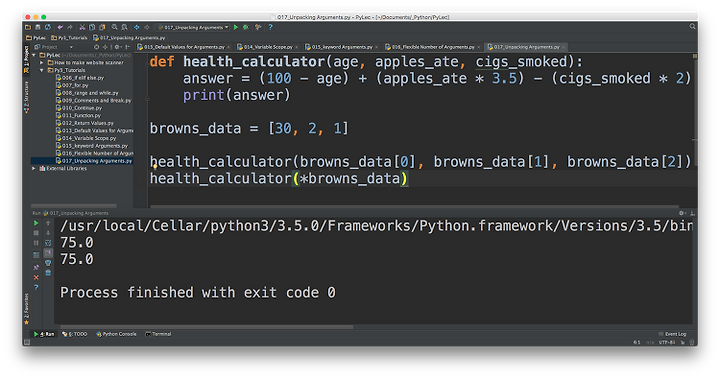Click the navigate Back arrow

coord(136,27)
